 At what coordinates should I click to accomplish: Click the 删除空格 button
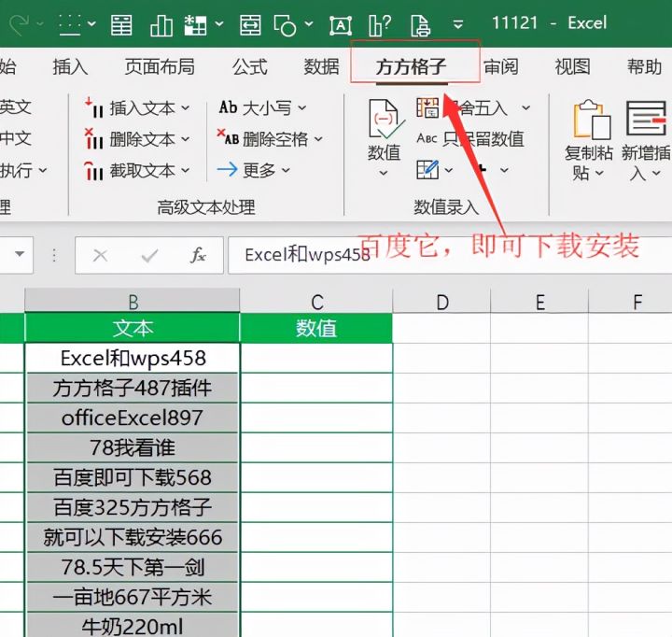[x=270, y=138]
